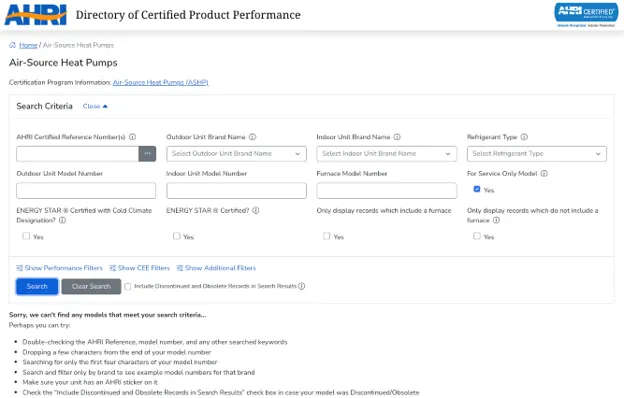Check Yes for records which do not include a furnace

coord(477,236)
